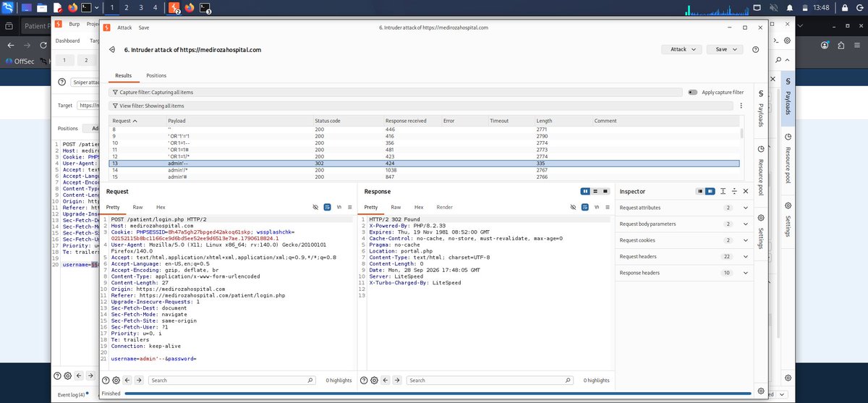Select the Hex tab in Request panel
This screenshot has height=403, width=868.
pyautogui.click(x=161, y=207)
